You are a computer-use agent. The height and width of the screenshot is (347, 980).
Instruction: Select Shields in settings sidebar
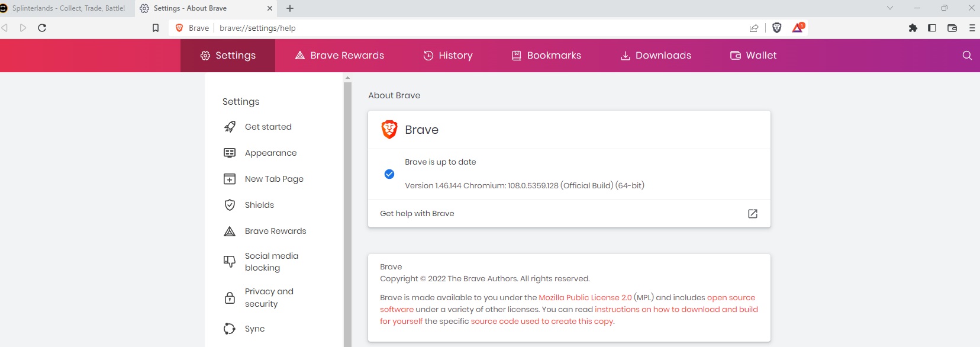[259, 205]
